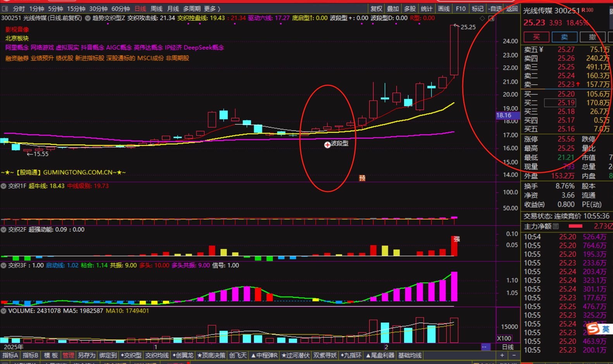
Task: Open the main chart indicator dropdown arrow
Action: [88, 18]
